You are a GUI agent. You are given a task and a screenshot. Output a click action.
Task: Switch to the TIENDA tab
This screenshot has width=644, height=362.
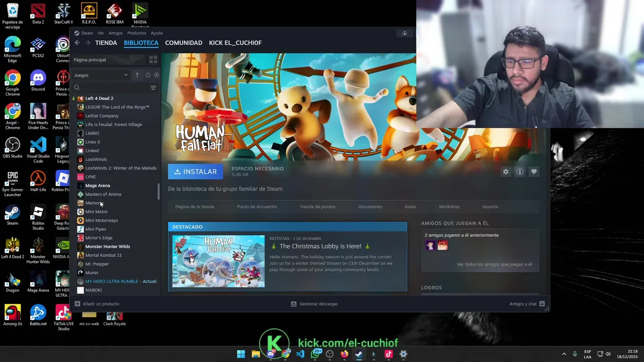[x=106, y=43]
